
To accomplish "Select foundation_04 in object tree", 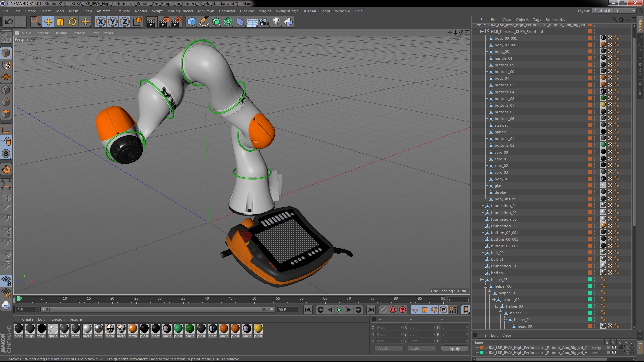I will click(x=503, y=206).
